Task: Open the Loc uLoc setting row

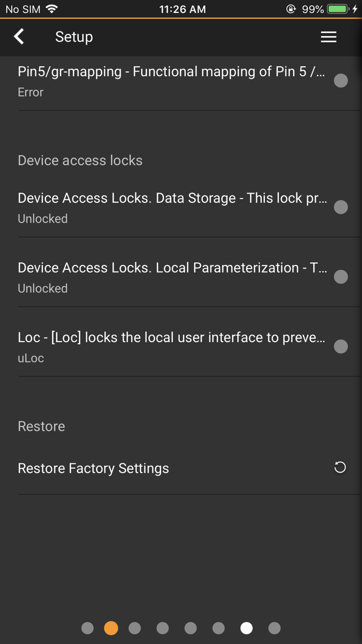Action: (x=171, y=347)
